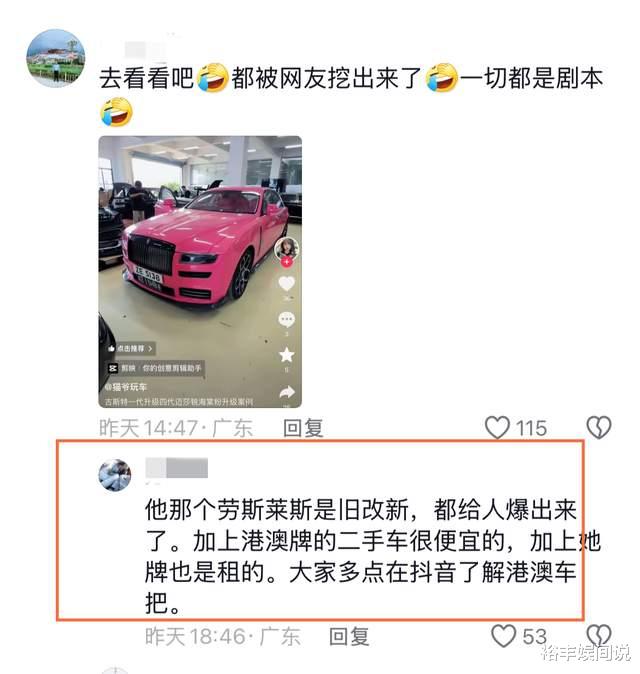Open the 剪映 editing assistant tag
640x674 pixels.
[x=154, y=368]
